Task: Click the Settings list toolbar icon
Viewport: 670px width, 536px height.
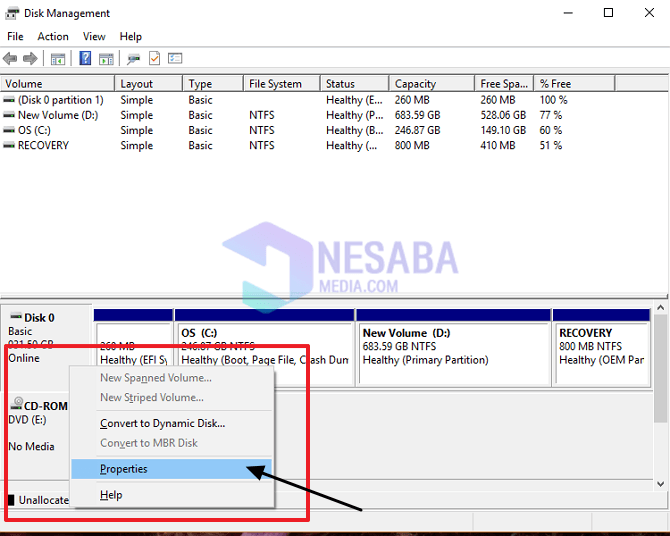Action: coord(175,59)
